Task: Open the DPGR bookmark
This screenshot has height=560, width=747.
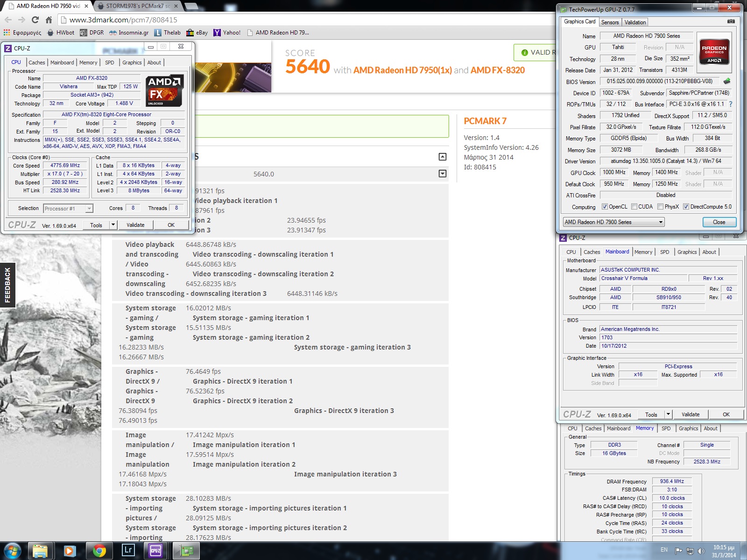Action: tap(92, 33)
